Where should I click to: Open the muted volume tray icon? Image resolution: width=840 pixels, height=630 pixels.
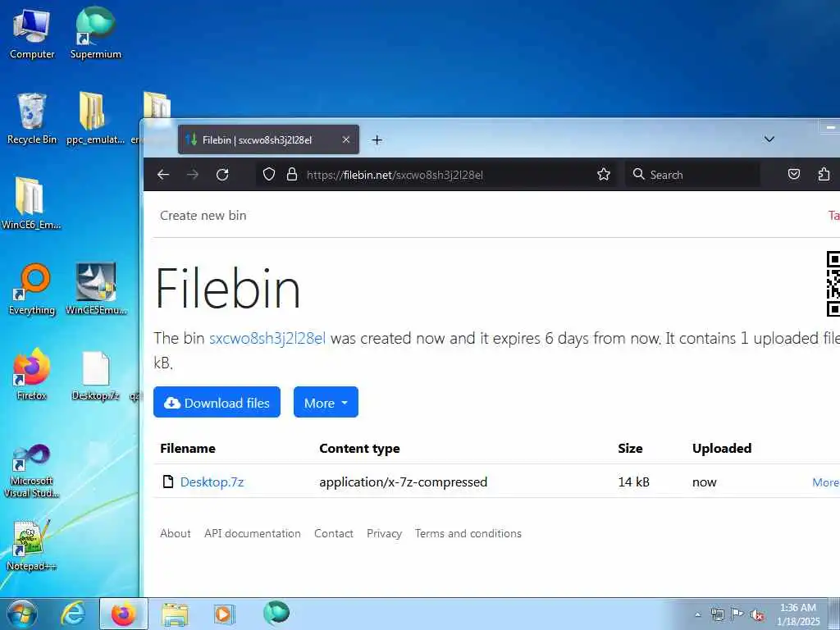757,614
